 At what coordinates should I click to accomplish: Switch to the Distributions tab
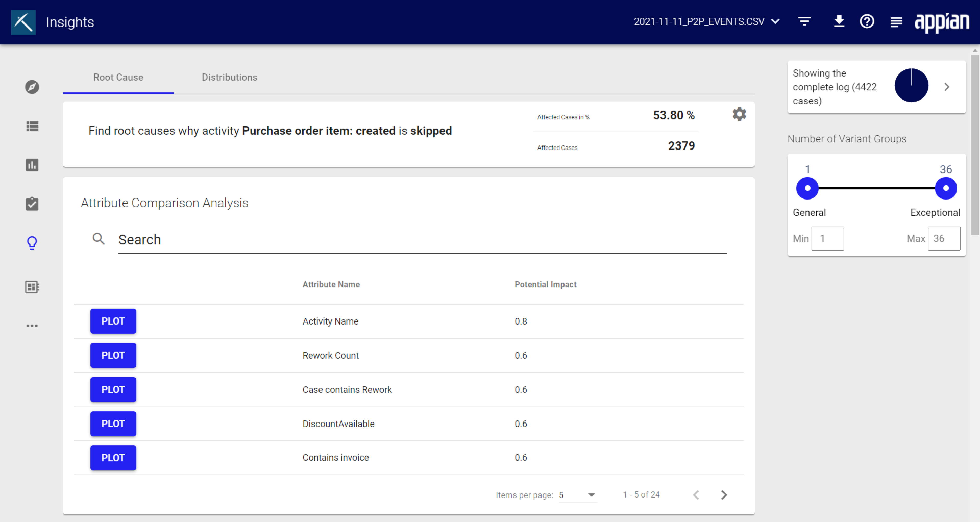pyautogui.click(x=229, y=77)
